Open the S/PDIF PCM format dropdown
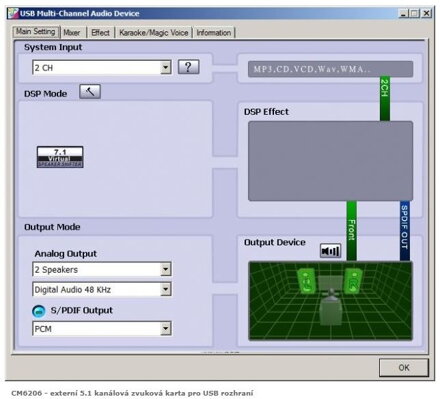Image resolution: width=440 pixels, height=399 pixels. tap(165, 329)
